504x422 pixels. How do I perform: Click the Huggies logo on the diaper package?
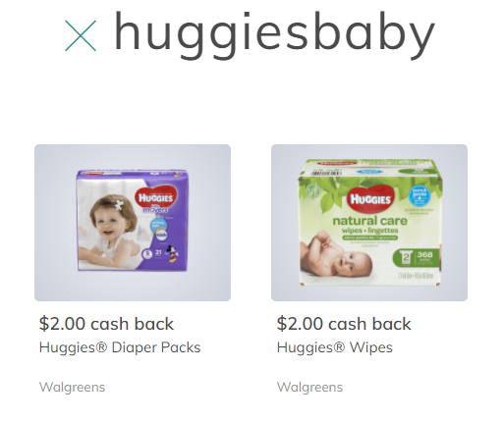155,197
